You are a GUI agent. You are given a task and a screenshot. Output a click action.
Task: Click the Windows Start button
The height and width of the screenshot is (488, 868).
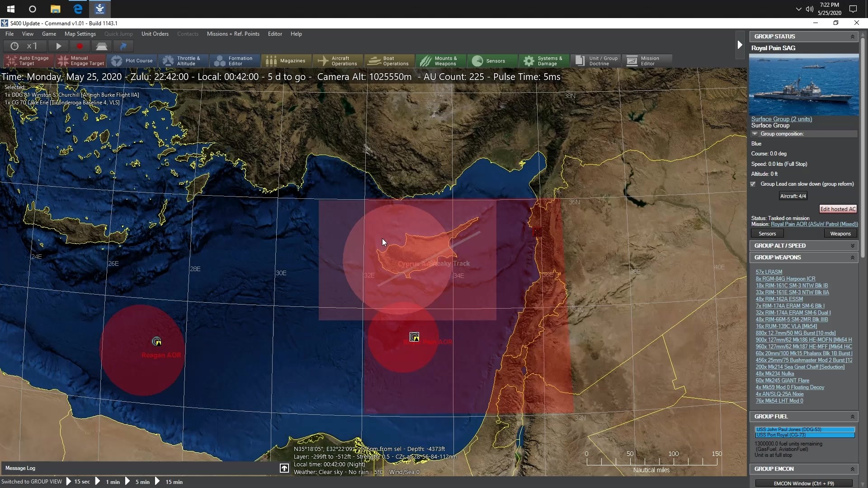click(x=11, y=9)
